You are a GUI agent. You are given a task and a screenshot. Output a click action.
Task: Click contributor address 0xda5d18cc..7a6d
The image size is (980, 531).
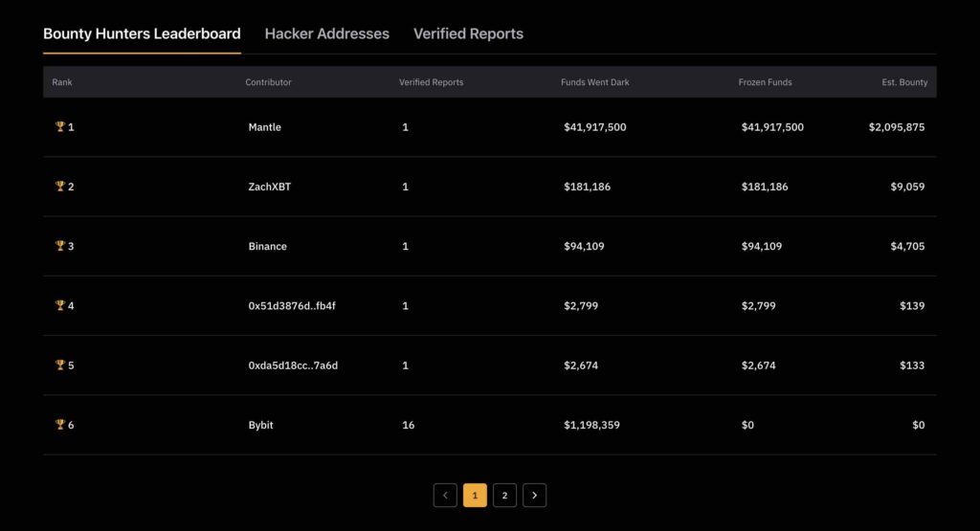point(293,365)
